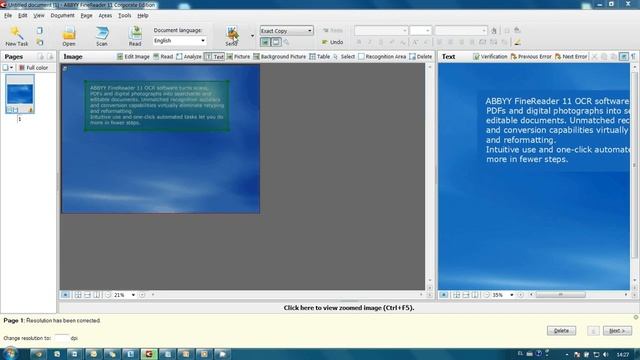
Task: Click the Delete button in warning panel
Action: [x=561, y=331]
